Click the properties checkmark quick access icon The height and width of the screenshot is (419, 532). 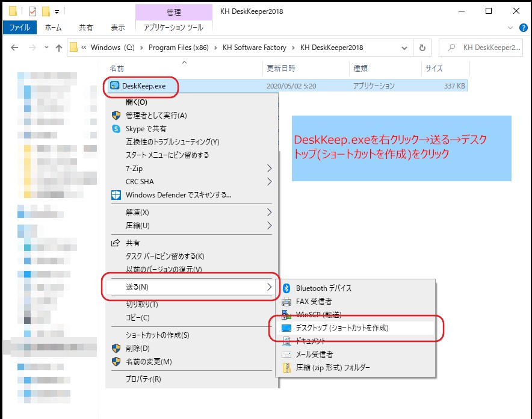[32, 11]
